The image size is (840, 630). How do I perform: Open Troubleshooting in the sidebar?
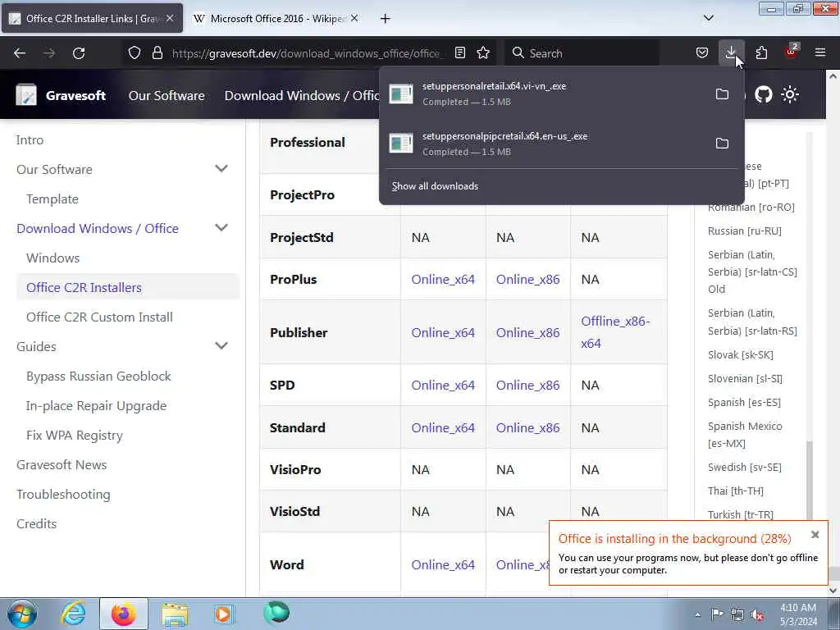pyautogui.click(x=63, y=494)
